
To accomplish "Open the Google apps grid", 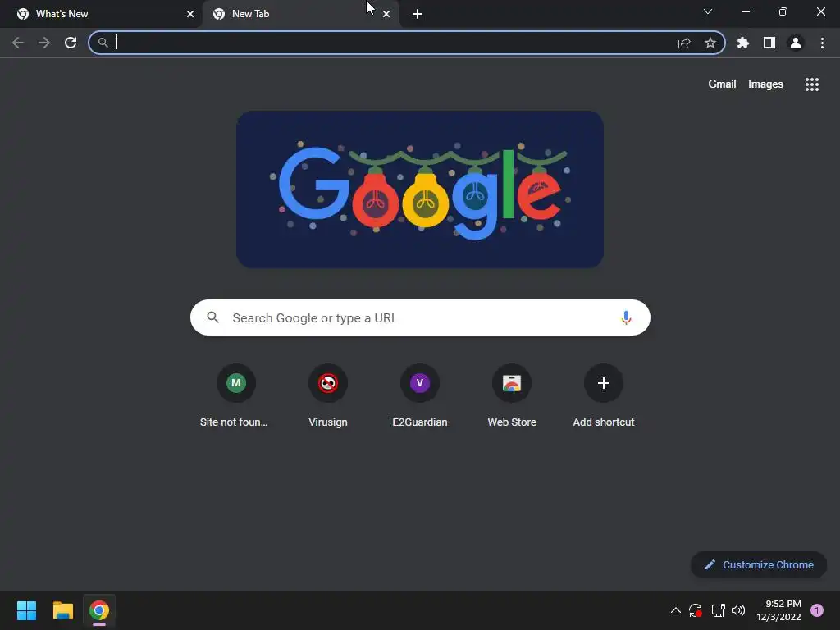I will pos(812,84).
